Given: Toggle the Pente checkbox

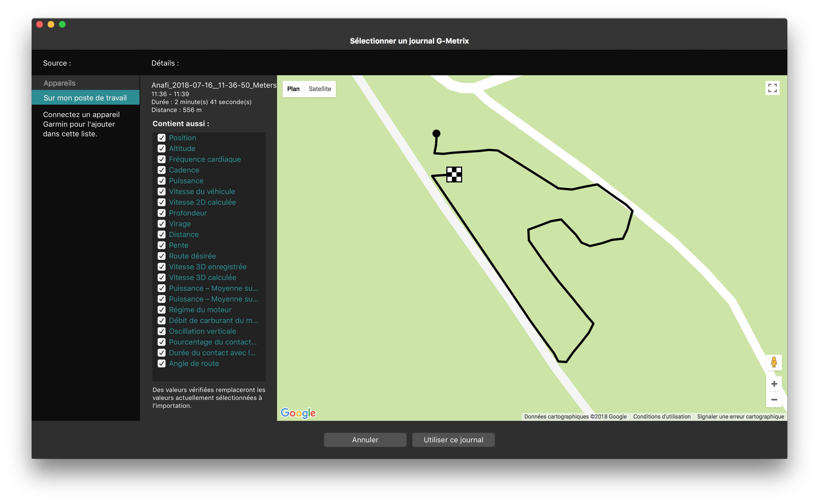Looking at the screenshot, I should tap(161, 245).
